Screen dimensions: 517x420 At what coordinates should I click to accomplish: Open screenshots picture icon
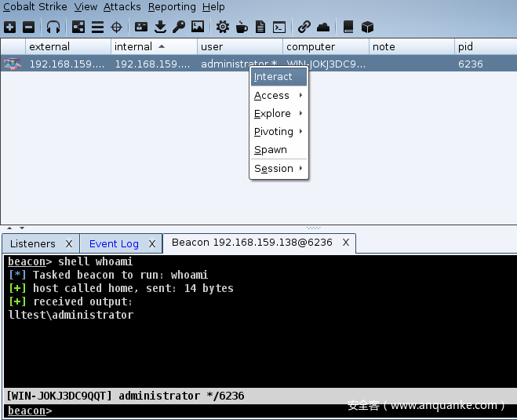(x=198, y=27)
